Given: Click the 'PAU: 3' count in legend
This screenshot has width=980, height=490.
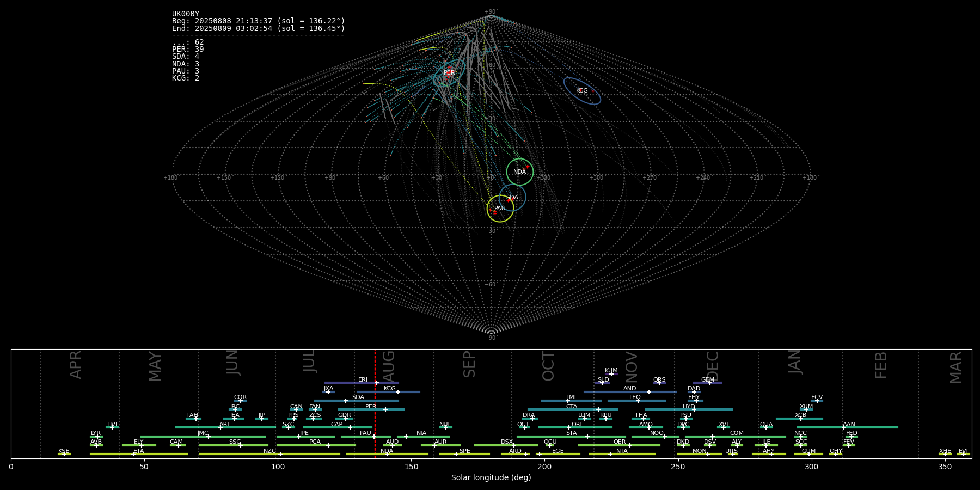Looking at the screenshot, I should click(x=186, y=71).
